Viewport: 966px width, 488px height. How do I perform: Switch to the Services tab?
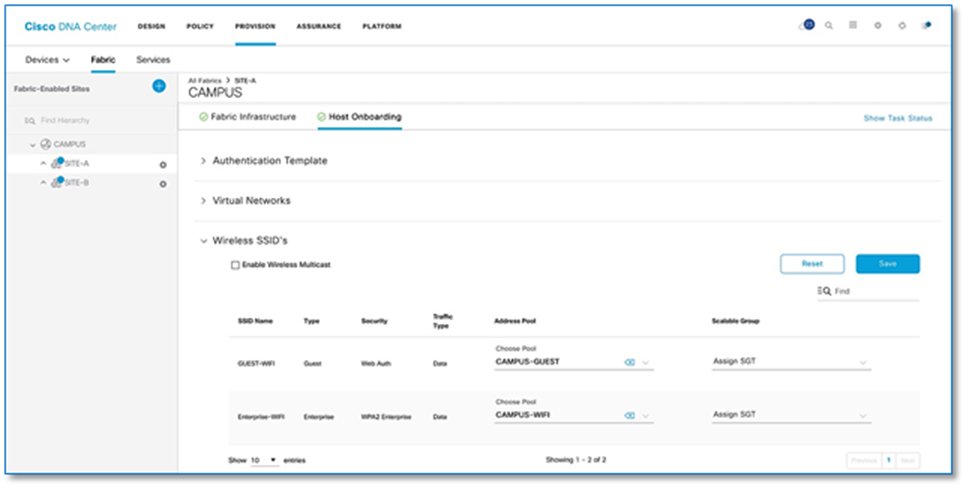pyautogui.click(x=153, y=60)
